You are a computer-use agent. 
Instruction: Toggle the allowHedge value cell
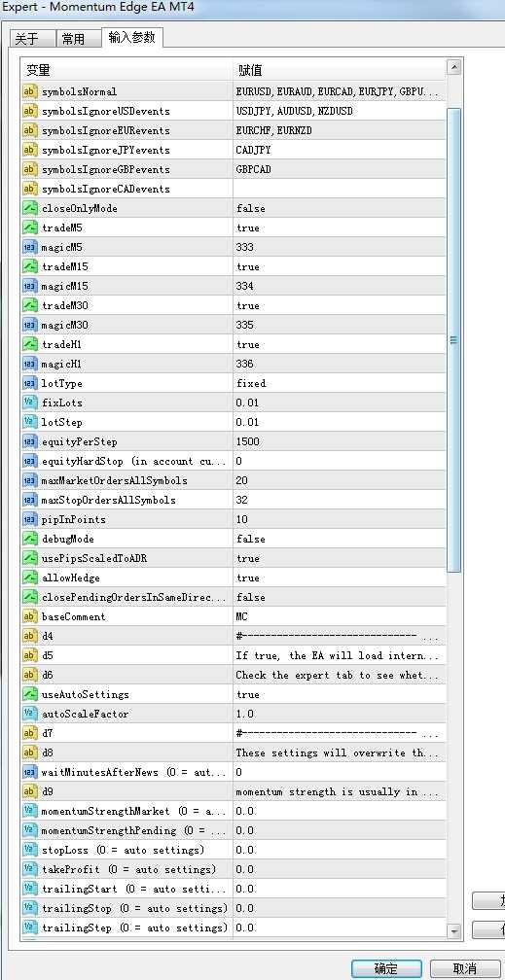coord(340,578)
